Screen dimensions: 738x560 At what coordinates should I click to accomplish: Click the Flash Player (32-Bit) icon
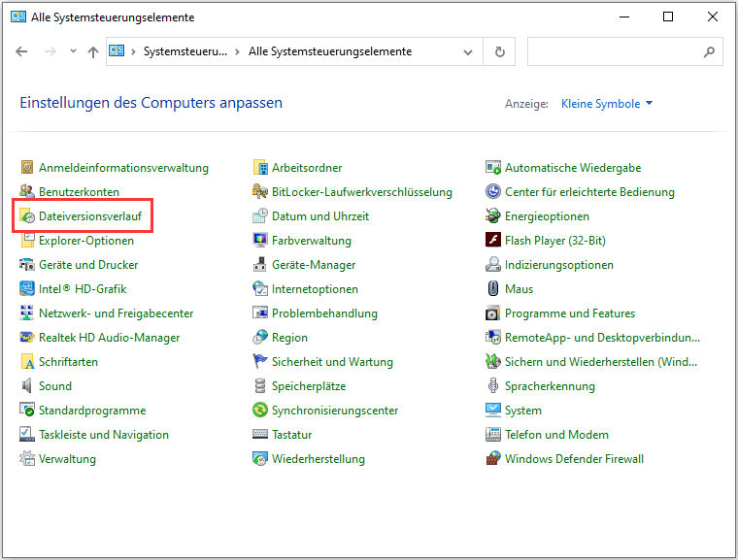coord(494,241)
